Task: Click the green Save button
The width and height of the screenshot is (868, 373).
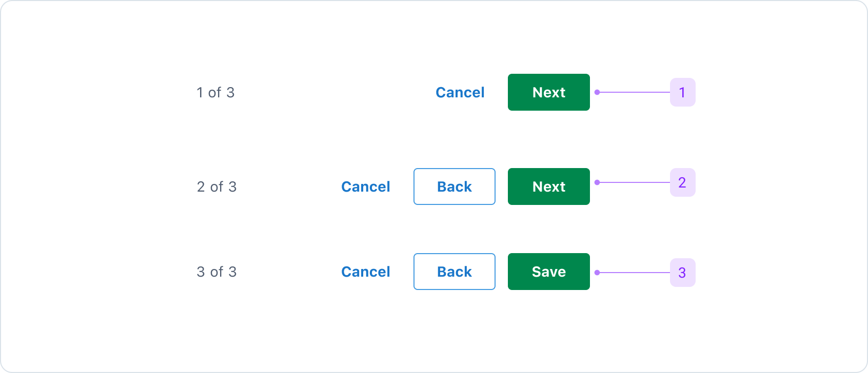Action: pos(548,272)
